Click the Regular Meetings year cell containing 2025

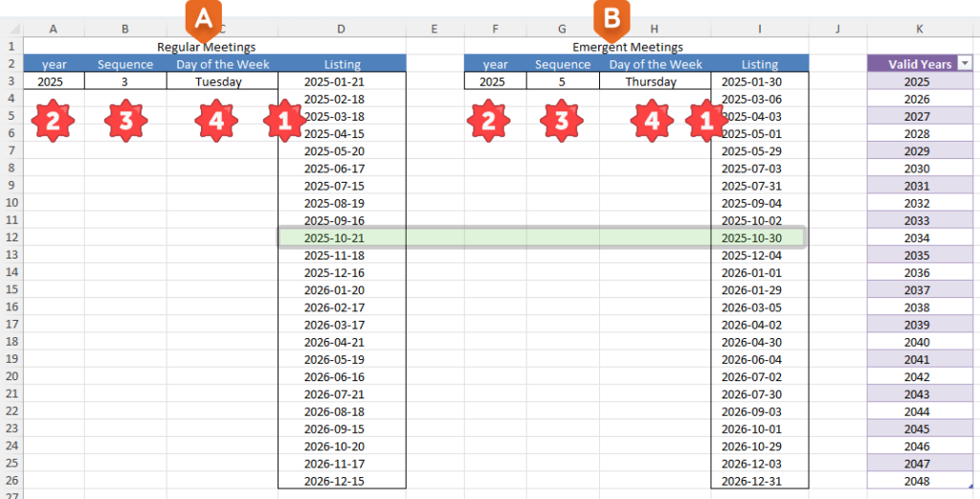tap(54, 82)
